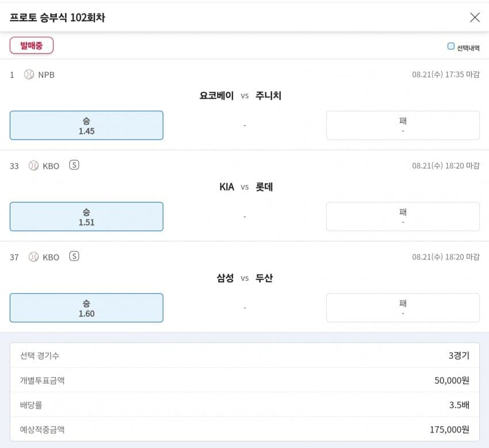489x448 pixels.
Task: Click the S badge on match 33
Action: [x=74, y=165]
